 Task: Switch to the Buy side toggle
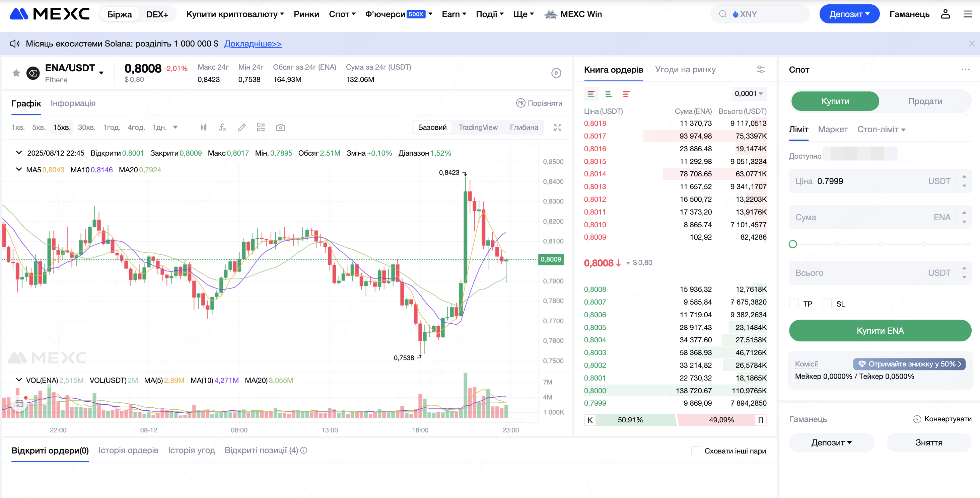click(x=835, y=101)
